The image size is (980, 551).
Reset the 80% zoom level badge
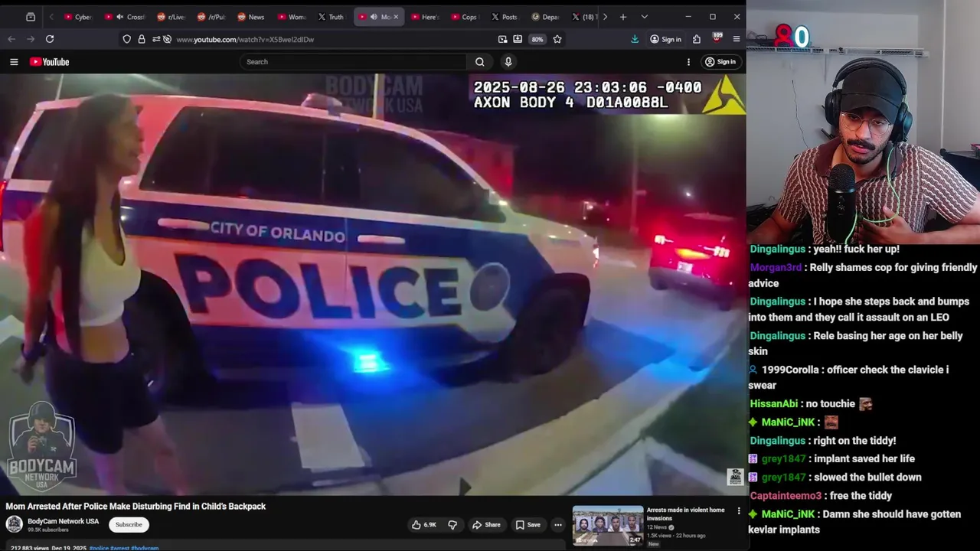(x=537, y=39)
